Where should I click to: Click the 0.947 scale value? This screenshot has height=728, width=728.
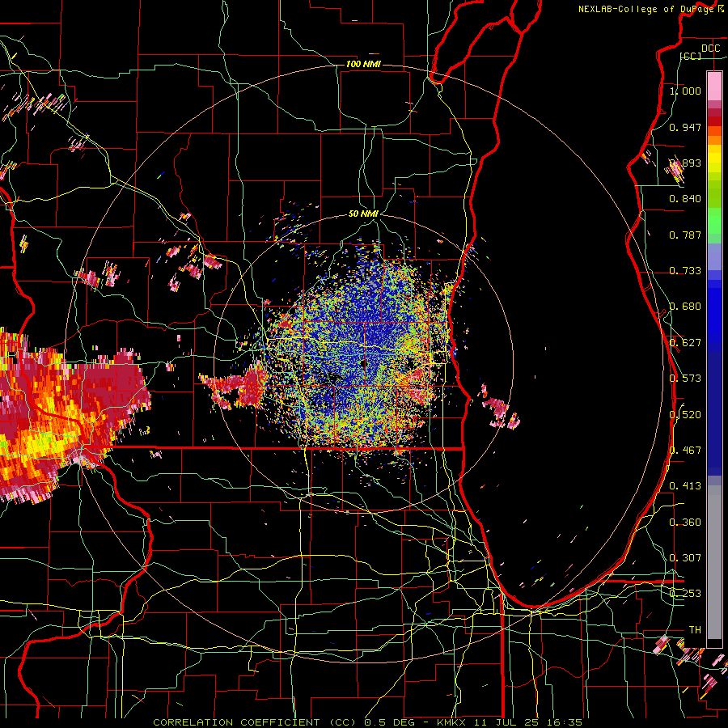tap(685, 127)
